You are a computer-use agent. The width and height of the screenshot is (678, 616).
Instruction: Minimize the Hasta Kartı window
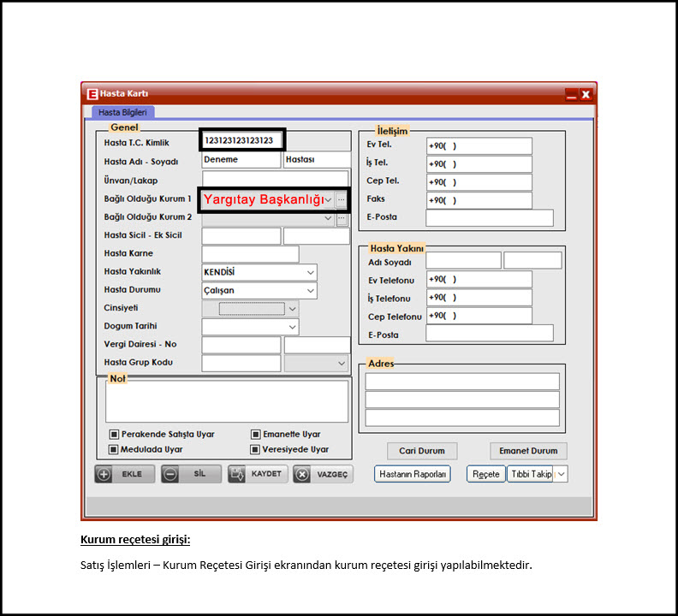571,94
